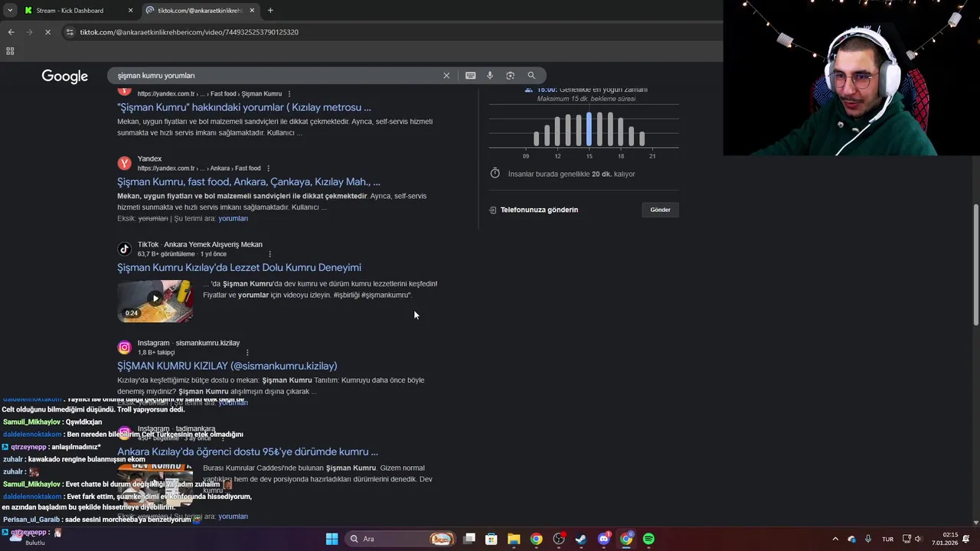Close the tiktok.com tab
The height and width of the screenshot is (551, 980).
point(252,11)
